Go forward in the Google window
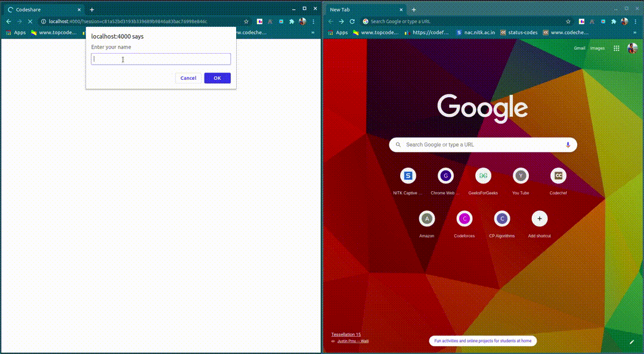Viewport: 644px width, 354px height. (341, 21)
